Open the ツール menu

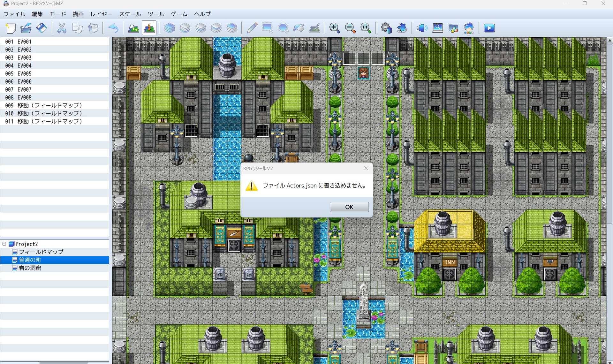click(156, 14)
